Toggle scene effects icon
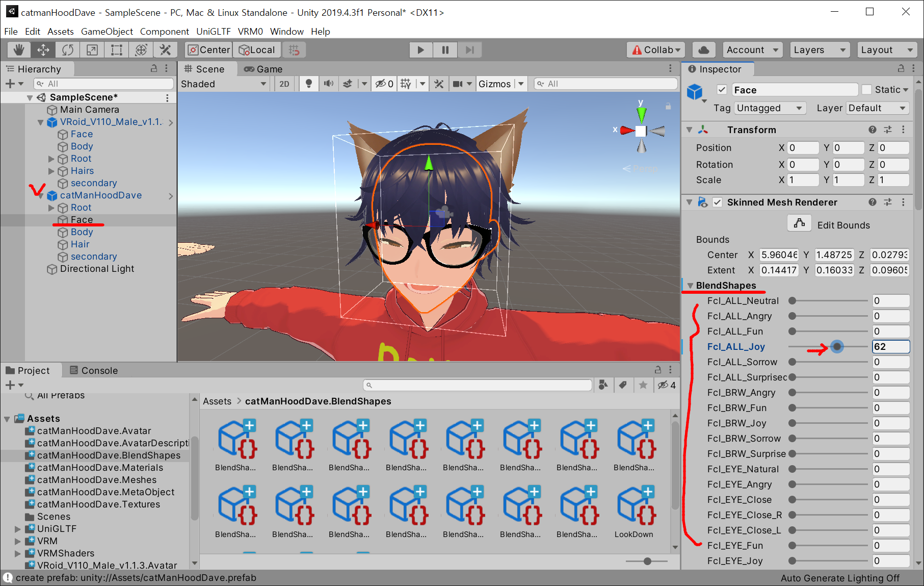The height and width of the screenshot is (586, 924). pyautogui.click(x=348, y=84)
